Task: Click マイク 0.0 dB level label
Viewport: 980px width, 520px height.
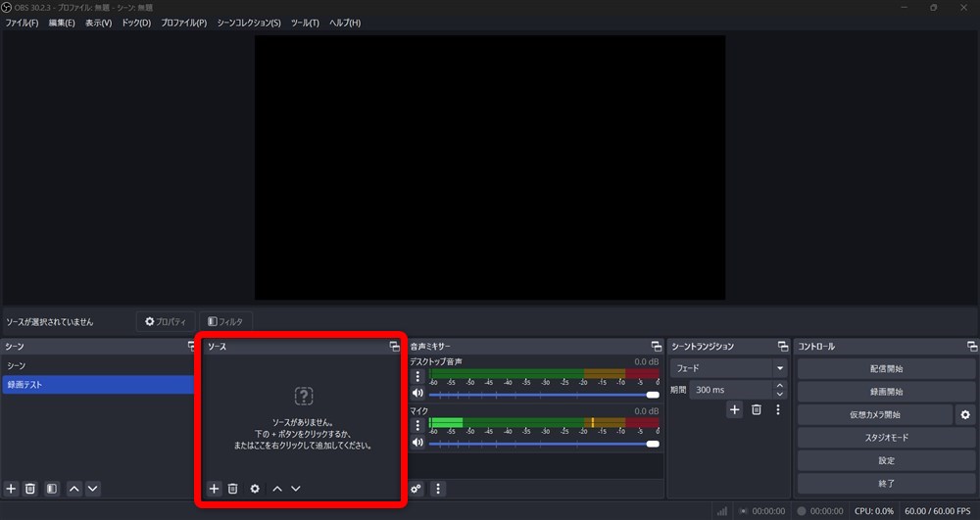Action: point(646,410)
